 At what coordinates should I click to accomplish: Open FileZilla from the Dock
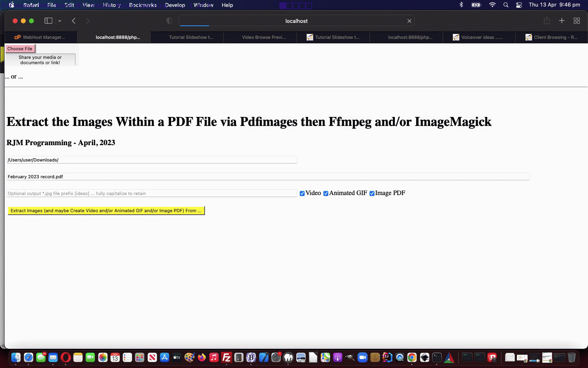coord(227,357)
